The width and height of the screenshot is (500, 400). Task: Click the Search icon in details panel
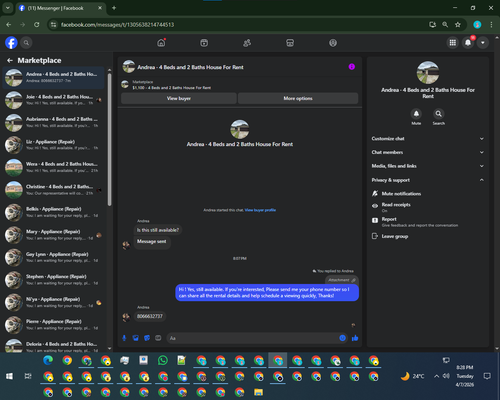439,114
